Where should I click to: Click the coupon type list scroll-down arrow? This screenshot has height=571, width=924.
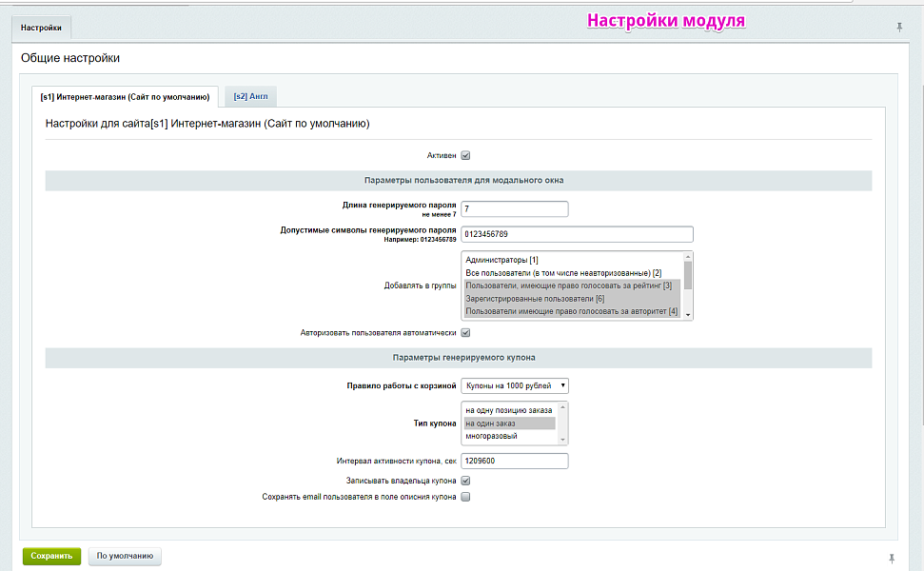click(563, 439)
